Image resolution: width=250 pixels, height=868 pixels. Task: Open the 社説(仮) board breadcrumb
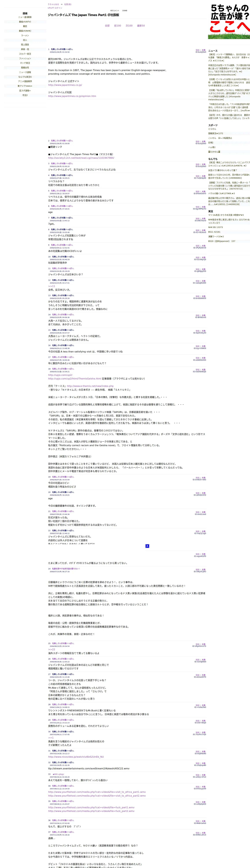pyautogui.click(x=68, y=4)
